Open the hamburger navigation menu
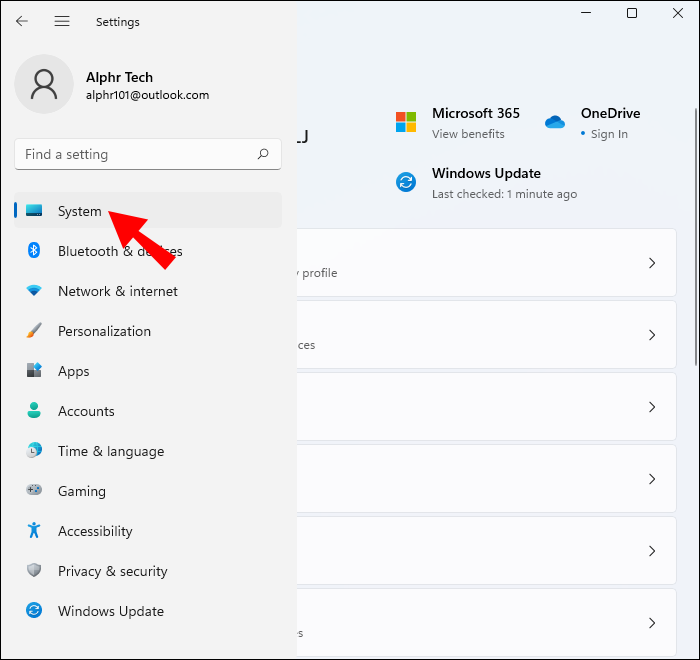This screenshot has height=660, width=700. point(62,21)
